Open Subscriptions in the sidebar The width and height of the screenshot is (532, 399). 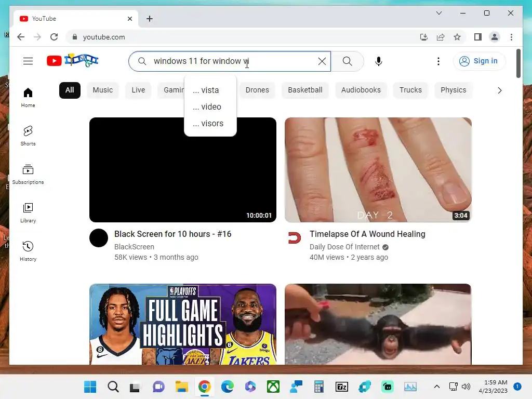coord(28,175)
